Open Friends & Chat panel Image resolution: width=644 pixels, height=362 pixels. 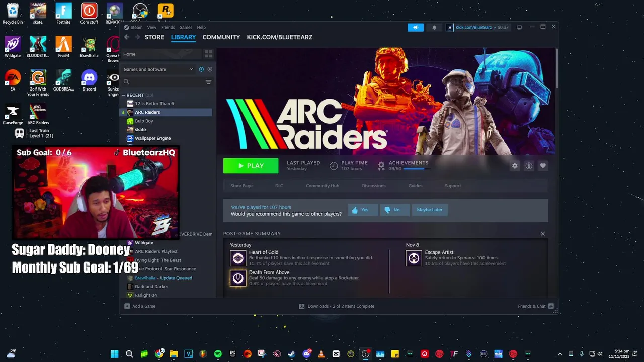536,306
